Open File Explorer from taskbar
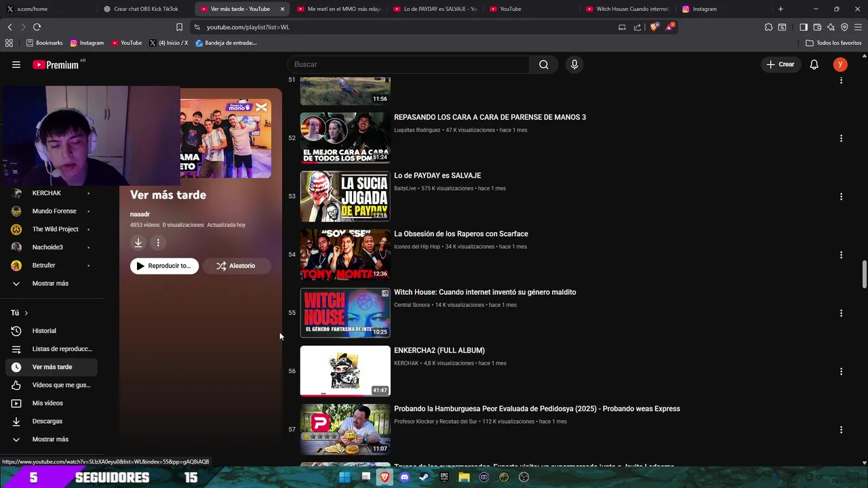Viewport: 868px width, 488px height. click(464, 477)
